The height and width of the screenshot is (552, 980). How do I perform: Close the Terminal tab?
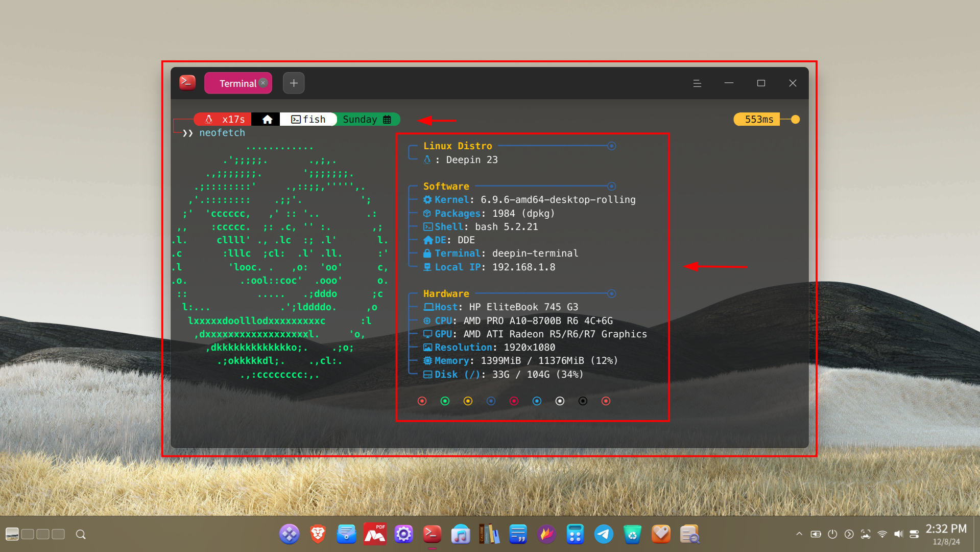click(x=263, y=83)
